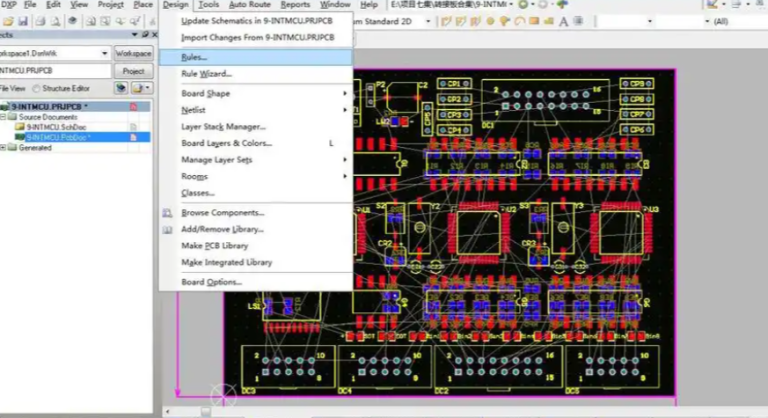Click the U2 chip on PCB
The width and height of the screenshot is (768, 418).
[479, 232]
